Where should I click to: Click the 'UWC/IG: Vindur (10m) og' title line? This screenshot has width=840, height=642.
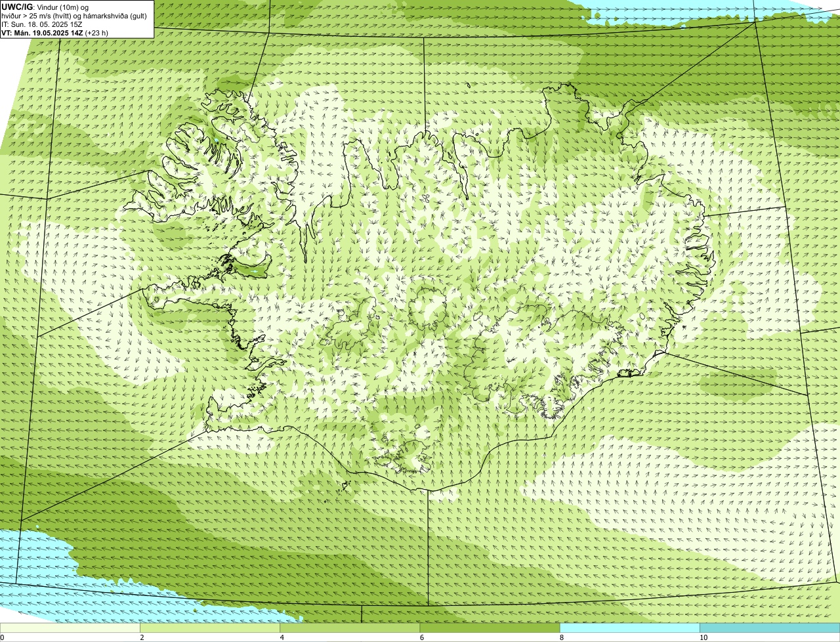pyautogui.click(x=45, y=7)
